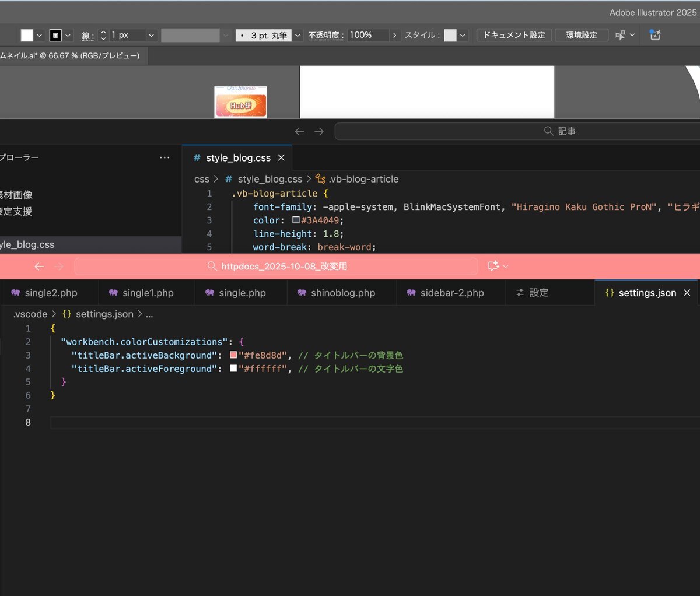
Task: Open explorer panel more actions ellipsis
Action: coord(164,157)
